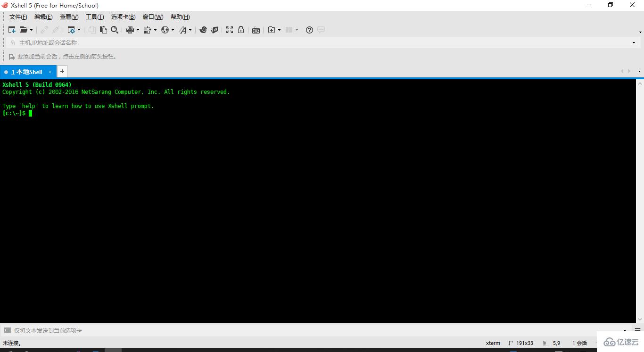644x352 pixels.
Task: Open the 帮助(H) menu
Action: (180, 17)
